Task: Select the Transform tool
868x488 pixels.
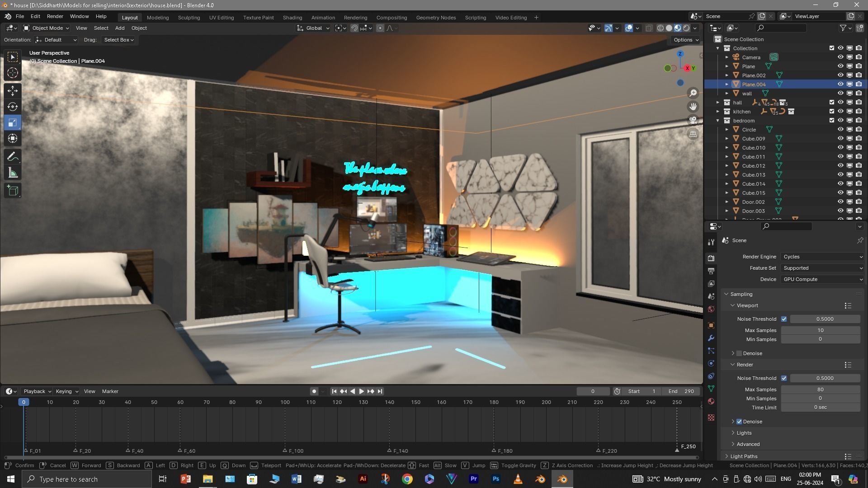Action: (13, 138)
